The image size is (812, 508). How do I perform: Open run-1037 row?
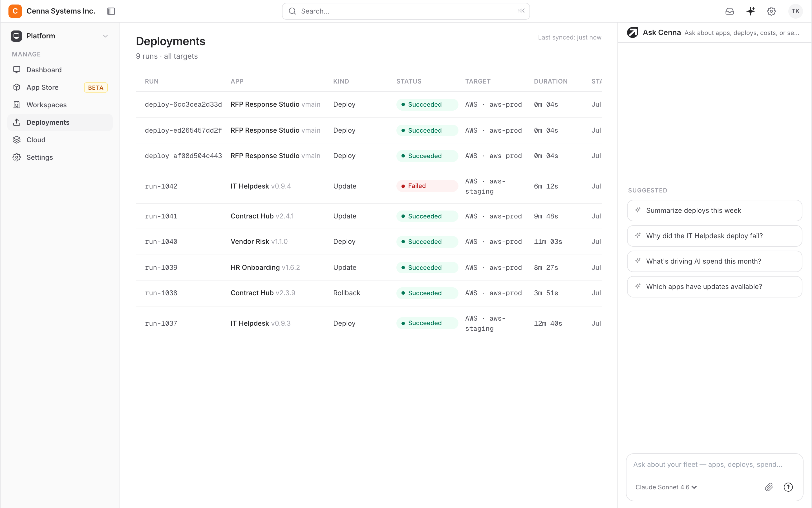coord(369,323)
